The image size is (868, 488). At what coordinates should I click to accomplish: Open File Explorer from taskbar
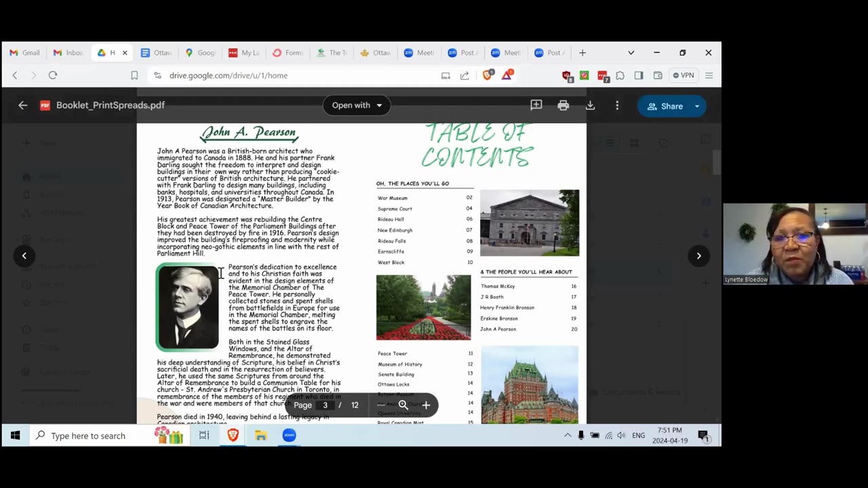pyautogui.click(x=261, y=435)
